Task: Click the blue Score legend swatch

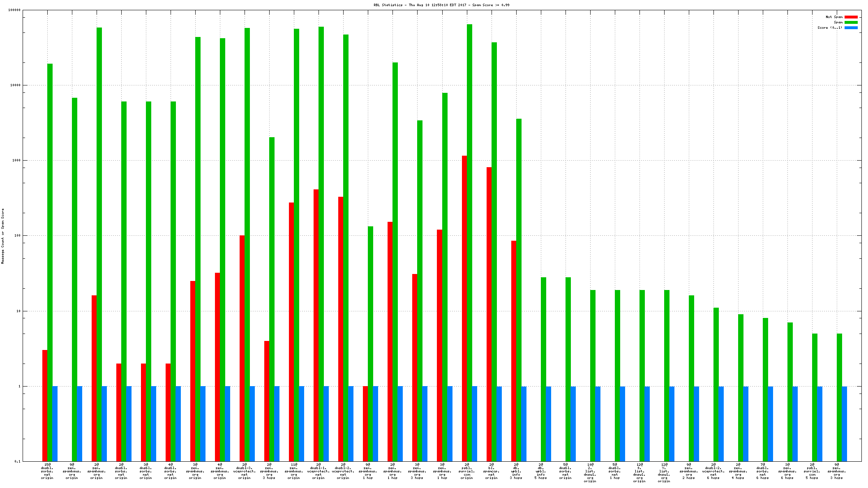Action: tap(851, 28)
